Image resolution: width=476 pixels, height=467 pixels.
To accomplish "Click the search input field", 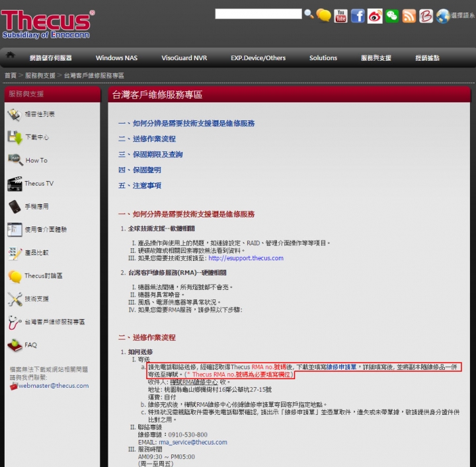I will click(258, 14).
